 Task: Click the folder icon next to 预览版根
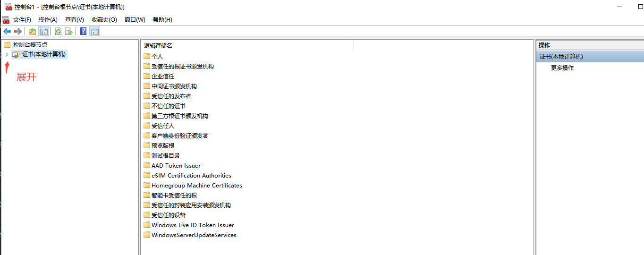click(147, 145)
